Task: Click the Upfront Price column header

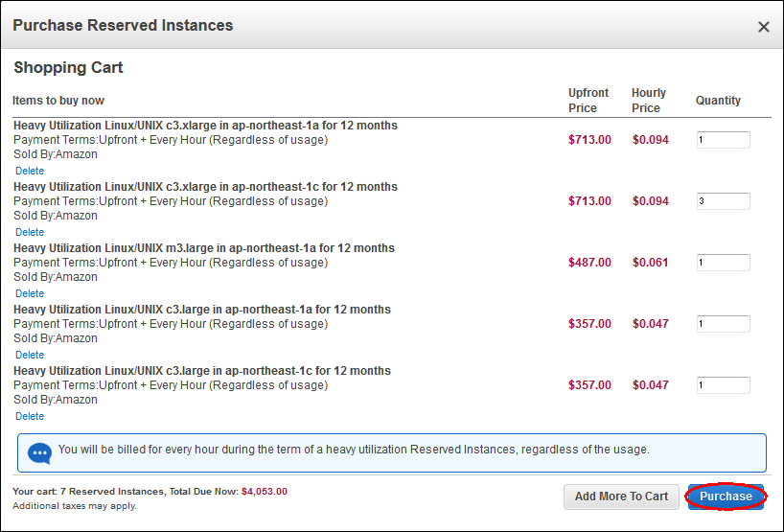Action: (588, 101)
